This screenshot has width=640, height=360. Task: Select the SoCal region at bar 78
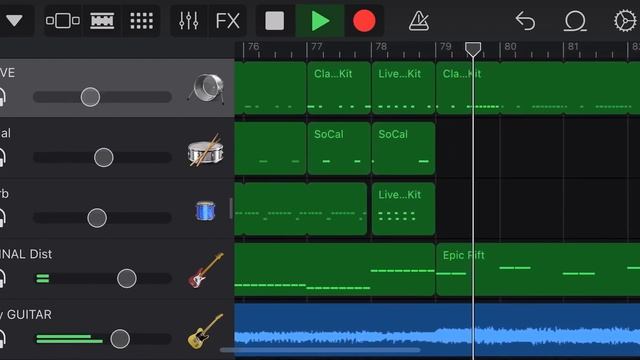point(403,148)
